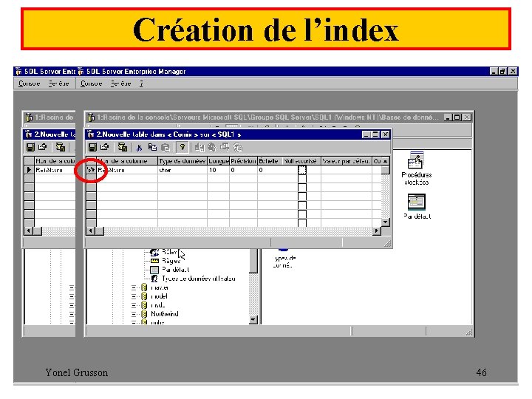Toggle Null autorisé checkbox for RefAlbum row
Screen dimensions: 532x399
(302, 170)
